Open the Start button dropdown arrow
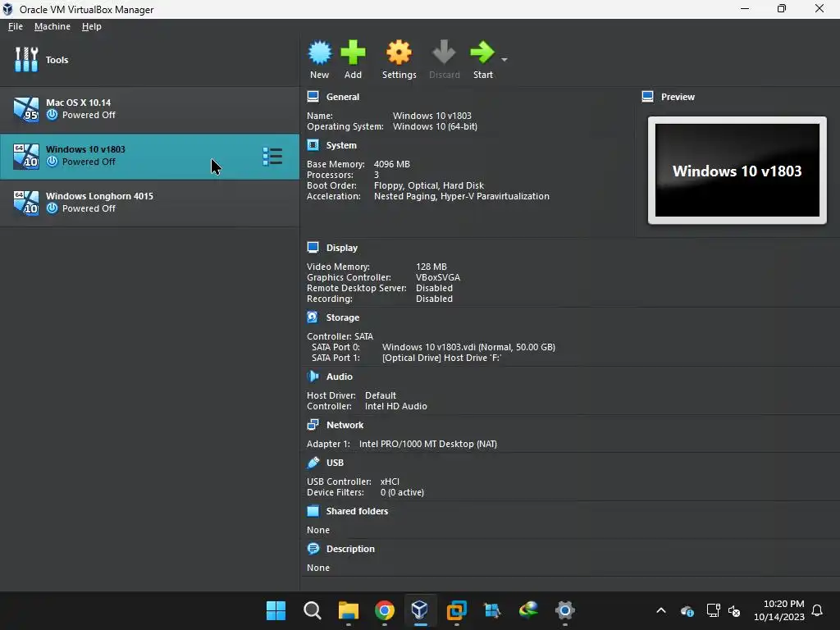 (x=504, y=59)
